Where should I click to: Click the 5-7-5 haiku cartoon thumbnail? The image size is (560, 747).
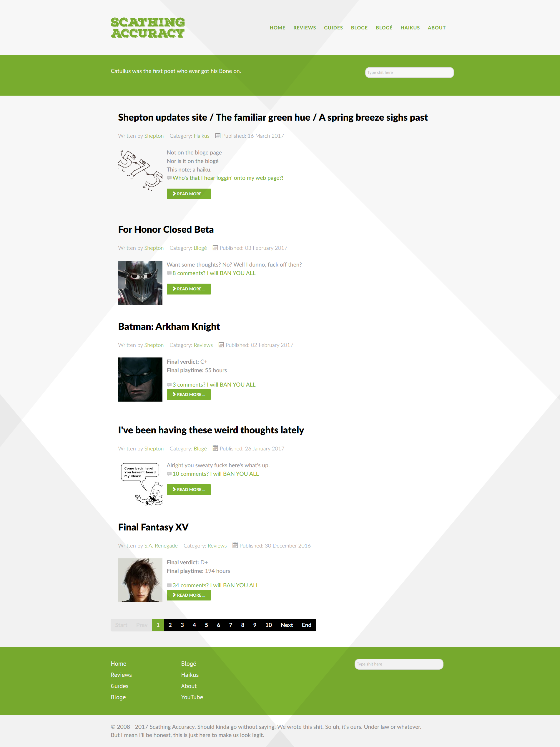(x=140, y=171)
